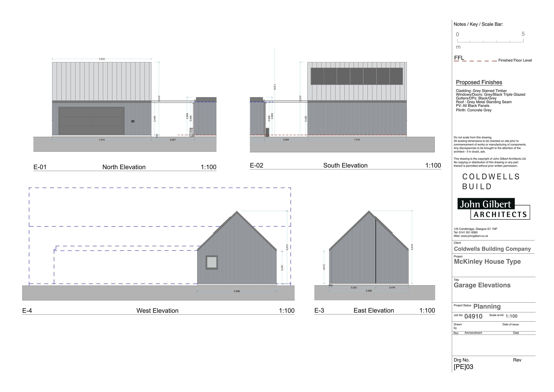Click the 2,445 height dimension
The image size is (554, 392).
pos(155,119)
